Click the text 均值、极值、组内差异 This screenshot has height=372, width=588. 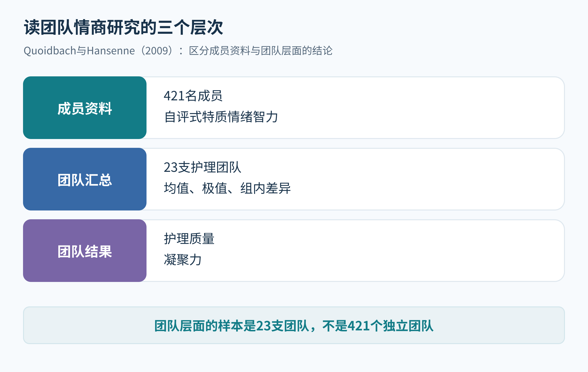(227, 188)
